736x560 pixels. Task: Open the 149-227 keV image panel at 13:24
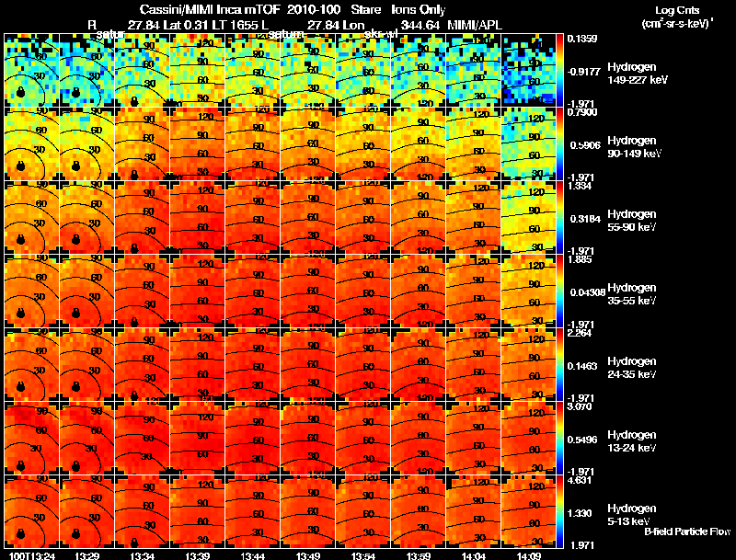[31, 70]
